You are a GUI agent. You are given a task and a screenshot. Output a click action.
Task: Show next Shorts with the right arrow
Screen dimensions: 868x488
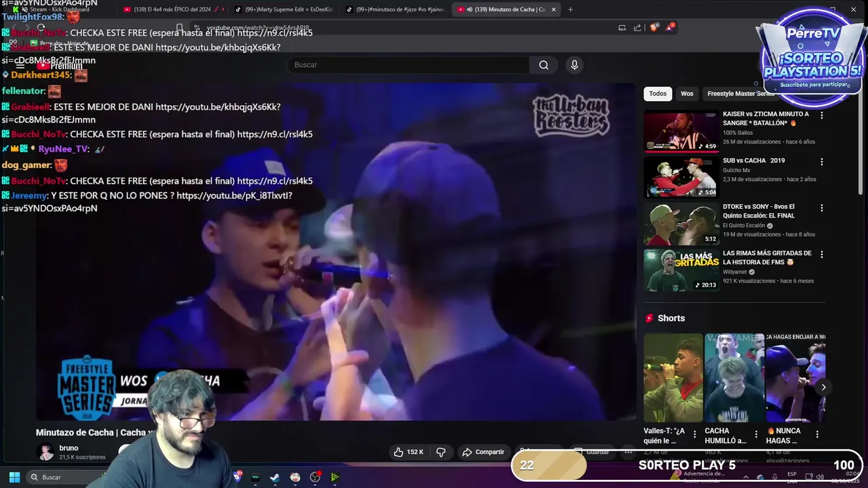coord(823,388)
